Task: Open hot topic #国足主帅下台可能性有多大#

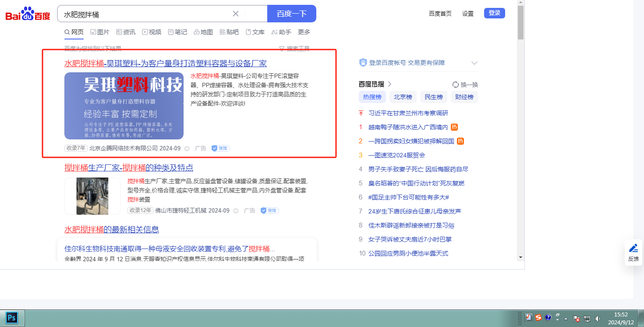Action: click(409, 197)
